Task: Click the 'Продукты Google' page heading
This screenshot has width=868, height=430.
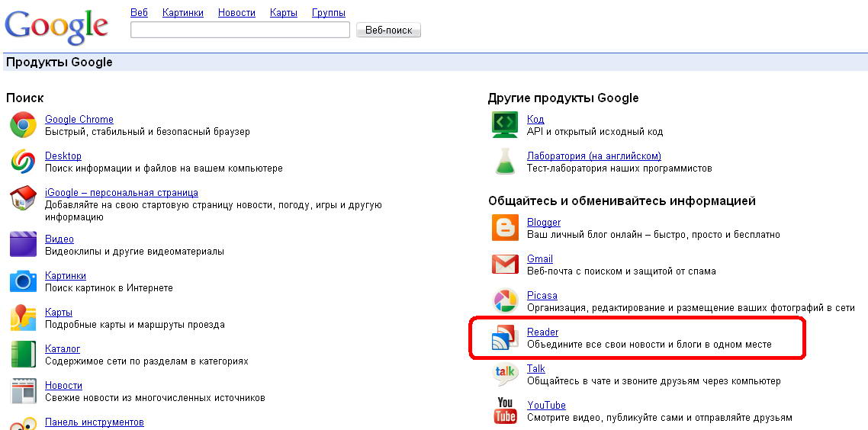Action: point(59,62)
